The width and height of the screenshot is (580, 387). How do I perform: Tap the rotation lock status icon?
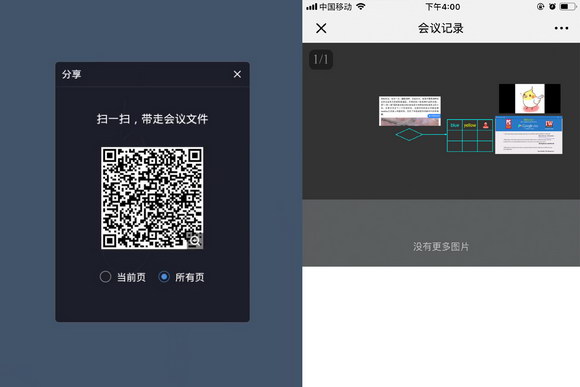(540, 7)
